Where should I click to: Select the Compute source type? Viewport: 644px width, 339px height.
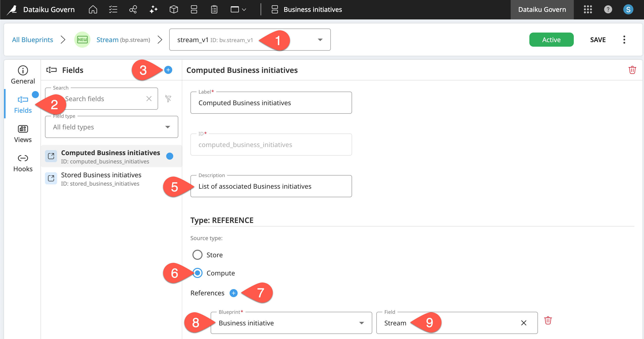pyautogui.click(x=197, y=273)
